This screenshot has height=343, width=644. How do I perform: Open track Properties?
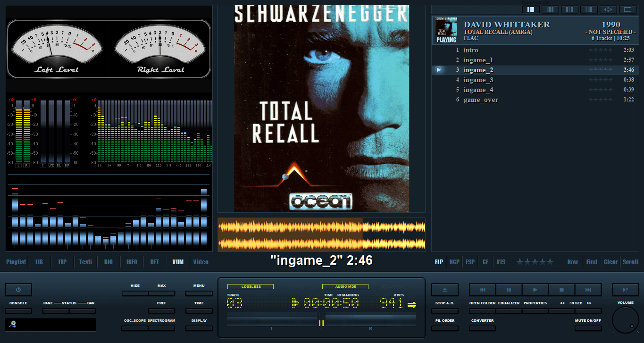(x=535, y=311)
